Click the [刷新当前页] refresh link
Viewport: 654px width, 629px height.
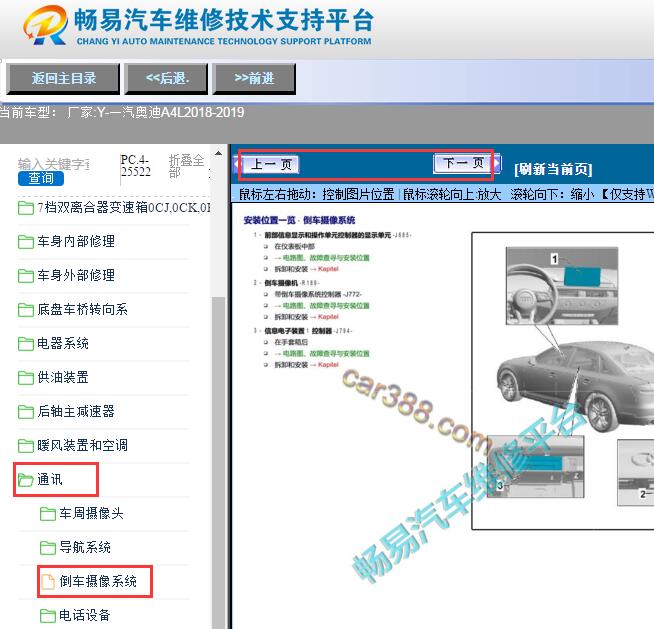coord(553,169)
